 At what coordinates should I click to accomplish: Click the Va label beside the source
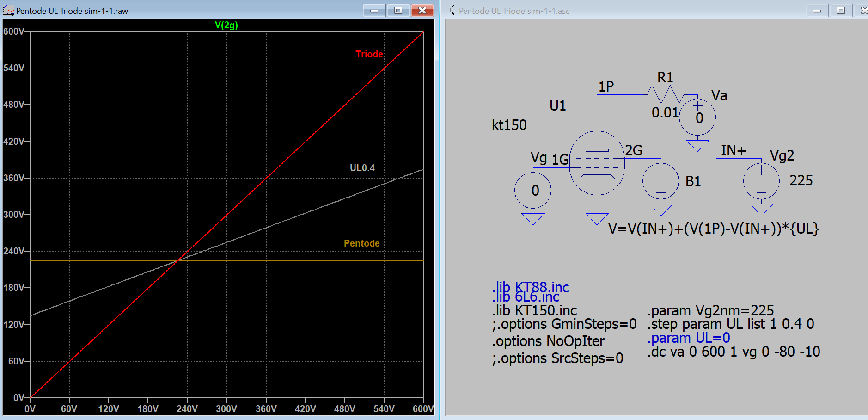pos(719,96)
